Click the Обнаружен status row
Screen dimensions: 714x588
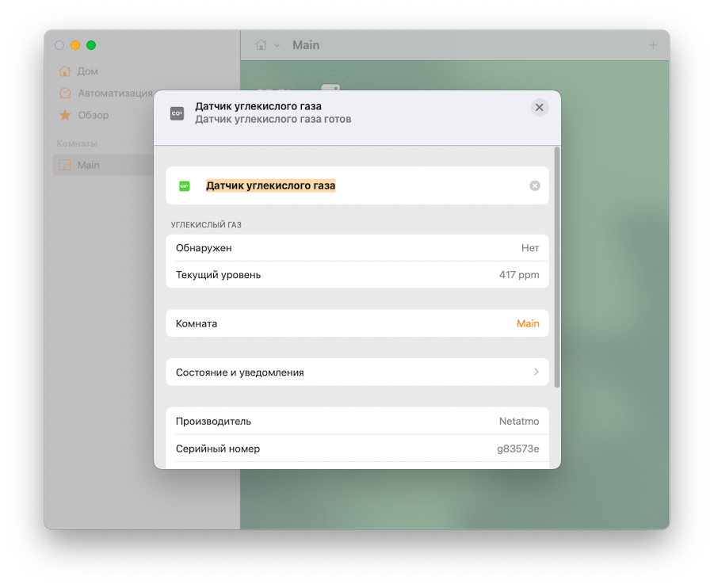click(357, 248)
